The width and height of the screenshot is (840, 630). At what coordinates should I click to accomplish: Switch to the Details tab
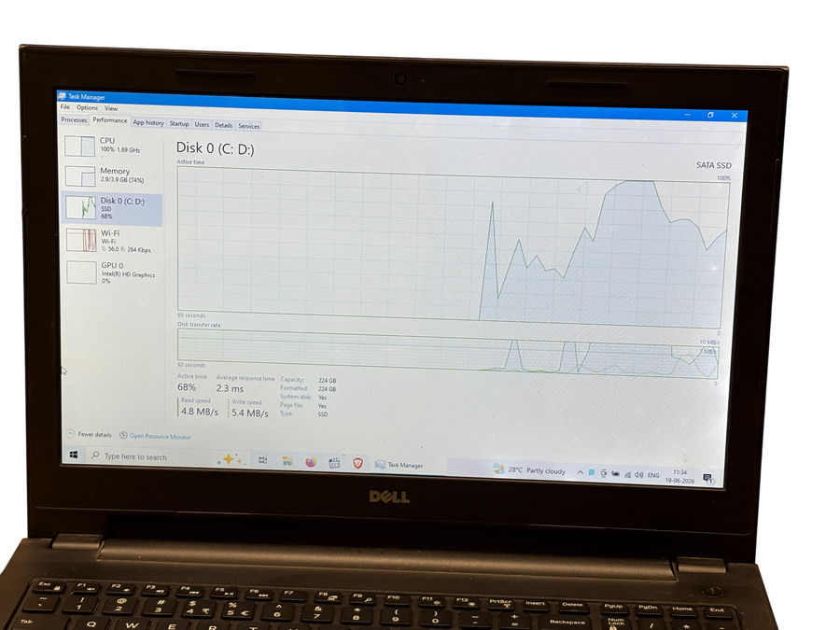coord(223,125)
